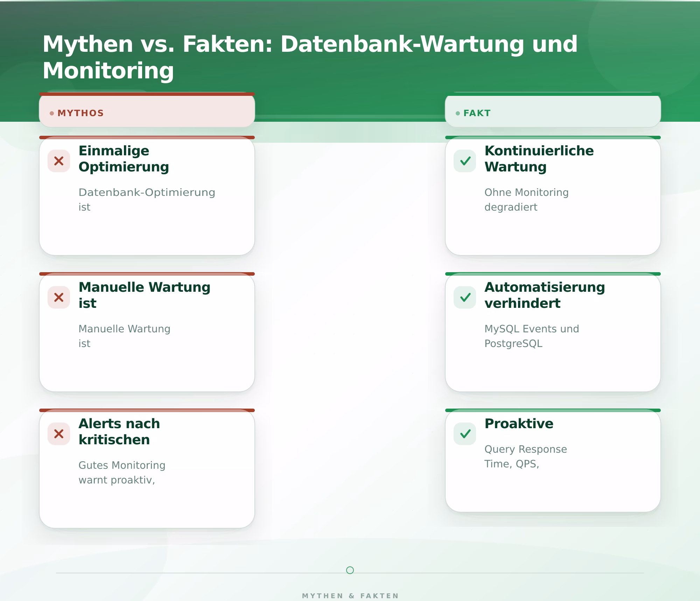This screenshot has height=601, width=700.
Task: Click the text MySQL Events und PostgreSQL
Action: (532, 336)
